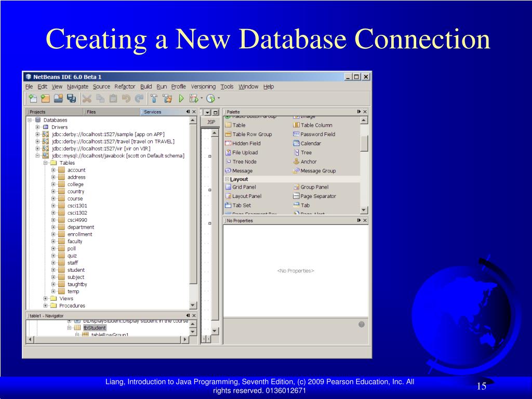The width and height of the screenshot is (532, 399).
Task: Expand the Procedures folder node
Action: [45, 305]
